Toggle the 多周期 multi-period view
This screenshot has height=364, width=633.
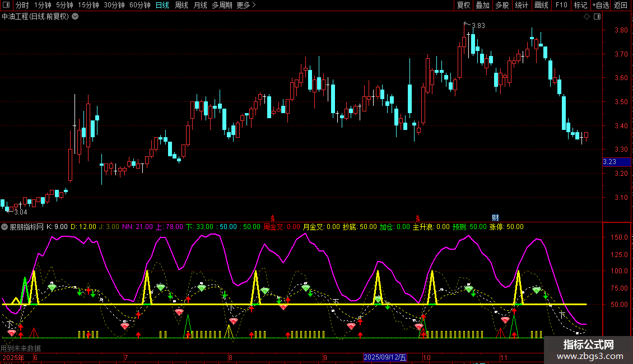tap(222, 5)
